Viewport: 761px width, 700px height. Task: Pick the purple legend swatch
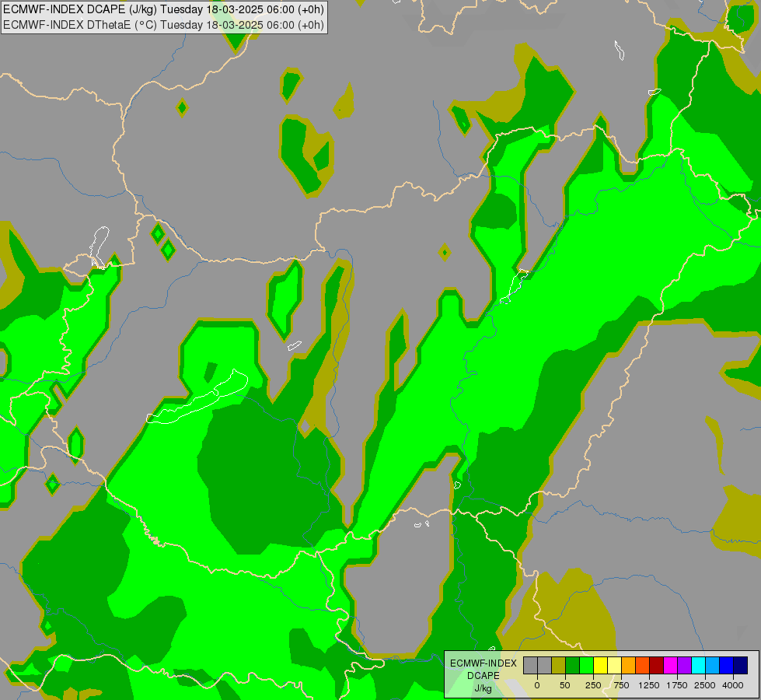click(x=684, y=666)
